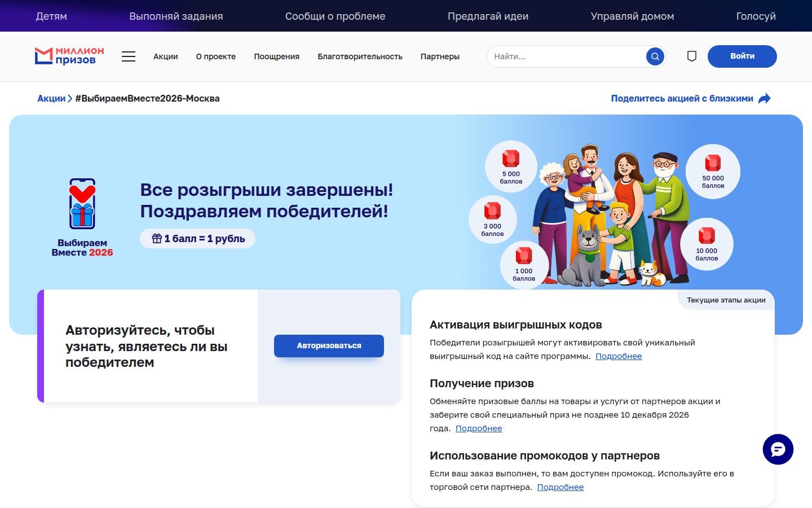Click the Авторизоваться button

329,346
